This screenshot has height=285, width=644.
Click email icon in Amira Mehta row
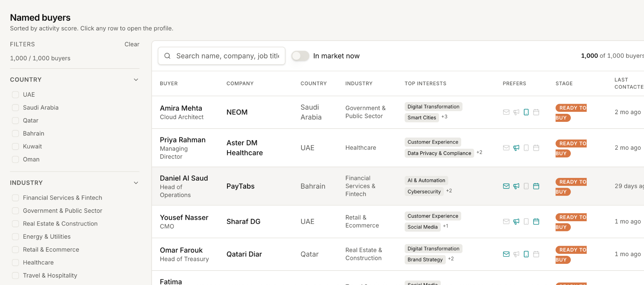(x=506, y=112)
